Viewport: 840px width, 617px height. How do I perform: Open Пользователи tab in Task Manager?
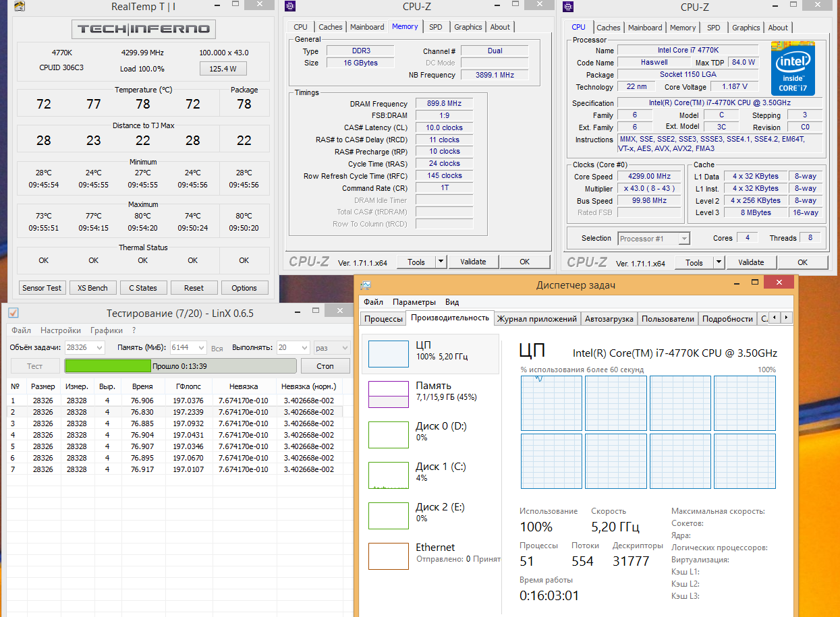[x=668, y=318]
